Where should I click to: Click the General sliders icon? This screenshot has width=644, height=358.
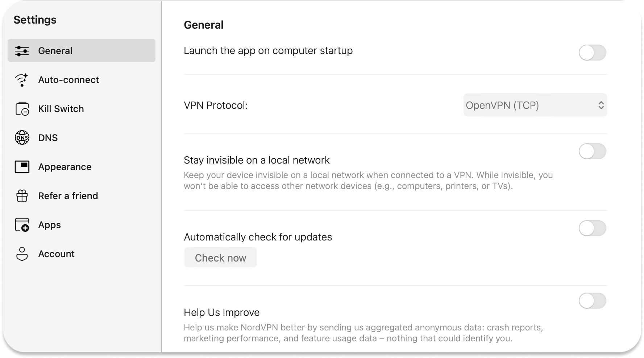tap(22, 51)
